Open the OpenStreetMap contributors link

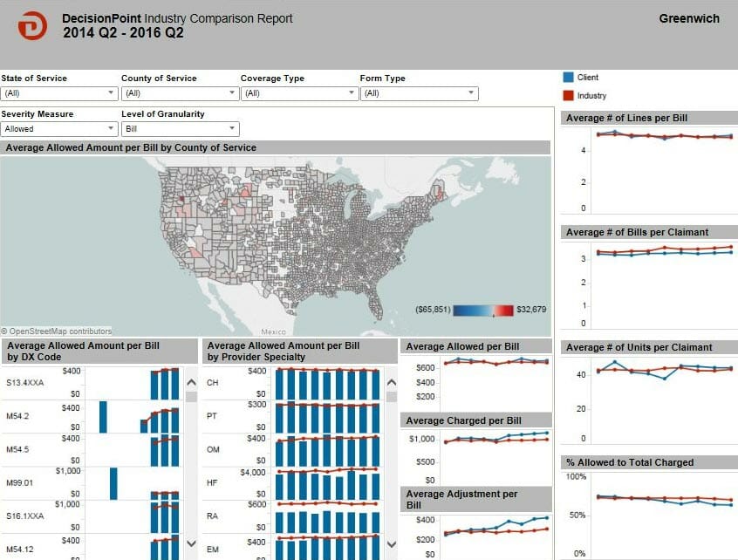[x=57, y=331]
